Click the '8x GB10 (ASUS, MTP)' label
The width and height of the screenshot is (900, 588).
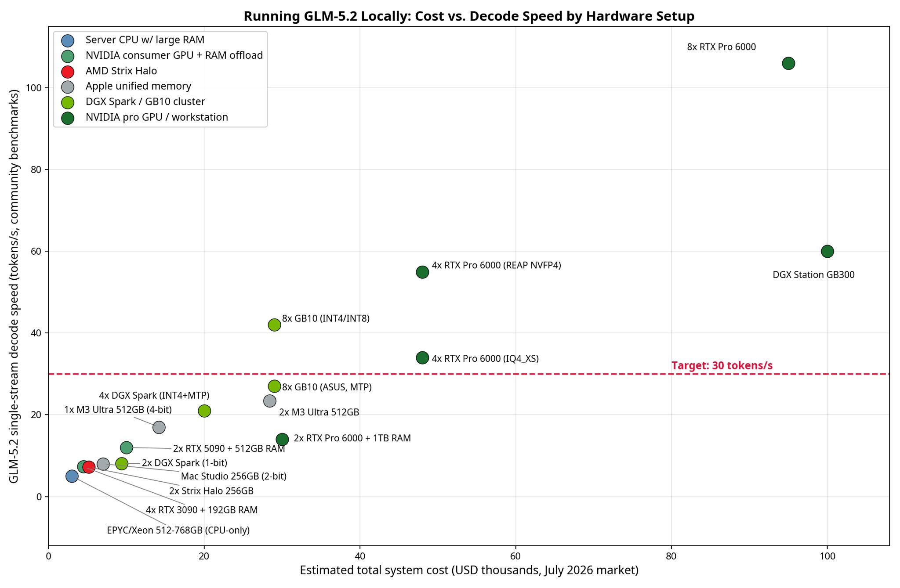[327, 387]
